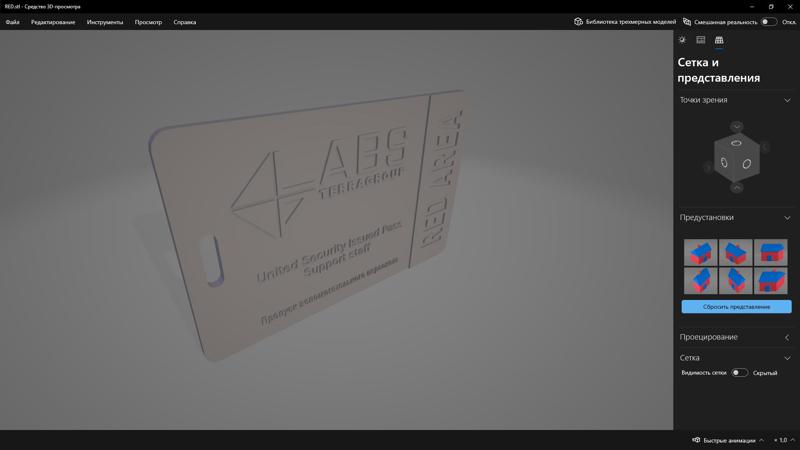This screenshot has height=450, width=800.
Task: Open the Просмотр menu
Action: click(148, 22)
